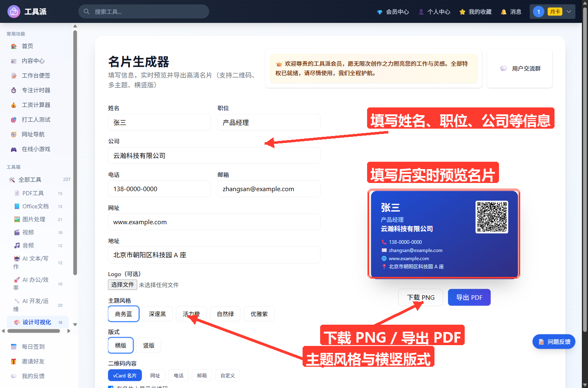588x388 pixels.
Task: Click the QR code on card preview
Action: pyautogui.click(x=492, y=217)
